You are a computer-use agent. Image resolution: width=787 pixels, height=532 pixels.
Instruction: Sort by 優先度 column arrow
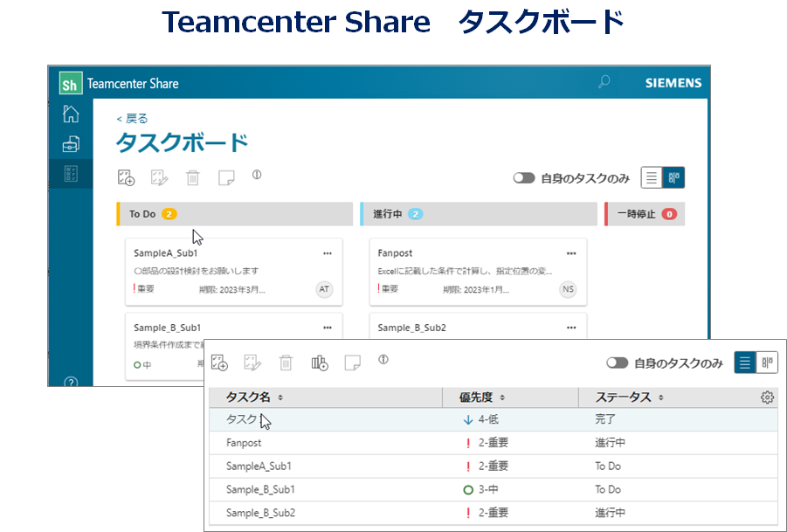[502, 397]
